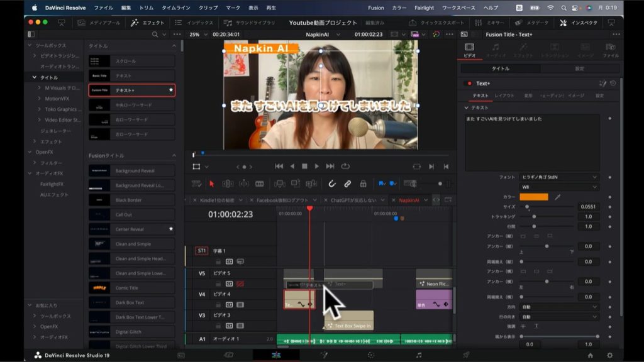Click the メディアプール button
This screenshot has height=362, width=644.
point(99,23)
